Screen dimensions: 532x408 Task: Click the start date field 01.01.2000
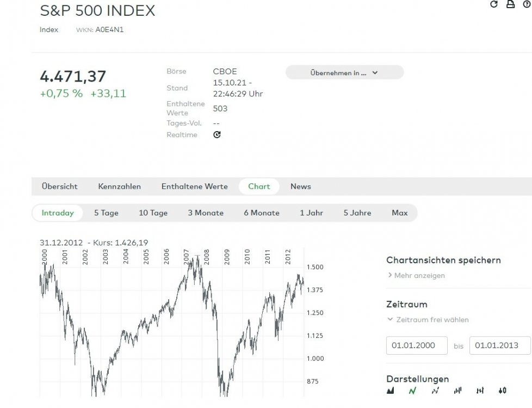[x=417, y=345]
